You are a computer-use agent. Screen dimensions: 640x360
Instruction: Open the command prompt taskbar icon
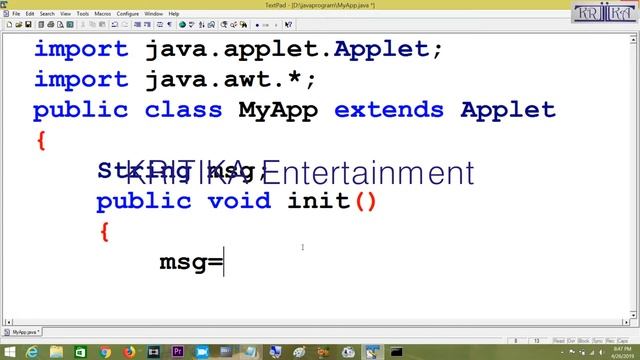396,352
